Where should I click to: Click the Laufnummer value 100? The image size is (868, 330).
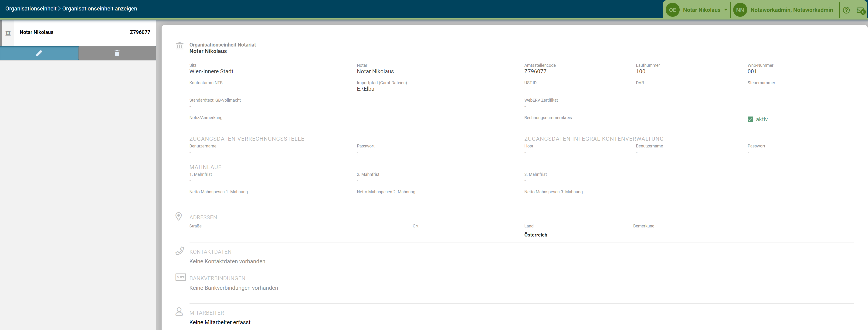click(x=641, y=71)
